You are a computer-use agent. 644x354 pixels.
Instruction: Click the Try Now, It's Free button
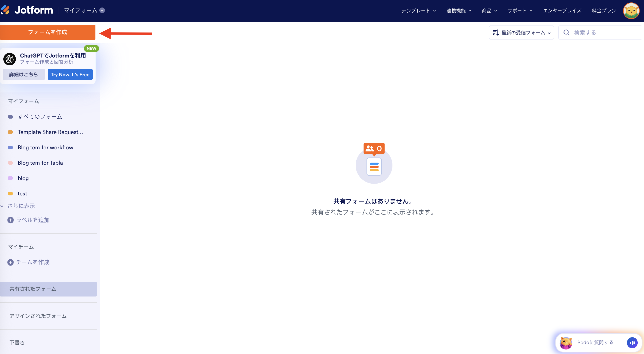point(70,74)
